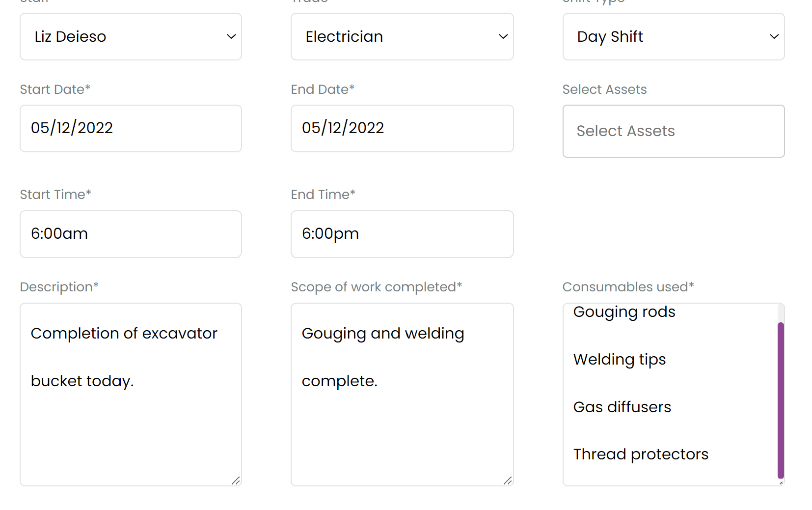This screenshot has width=812, height=510.
Task: Click the Welding tips text line
Action: (620, 360)
